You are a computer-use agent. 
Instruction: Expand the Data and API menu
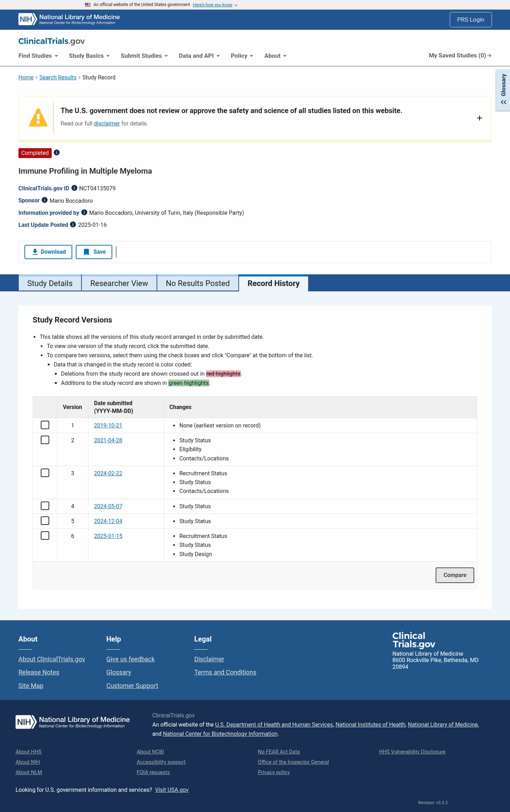coord(199,56)
